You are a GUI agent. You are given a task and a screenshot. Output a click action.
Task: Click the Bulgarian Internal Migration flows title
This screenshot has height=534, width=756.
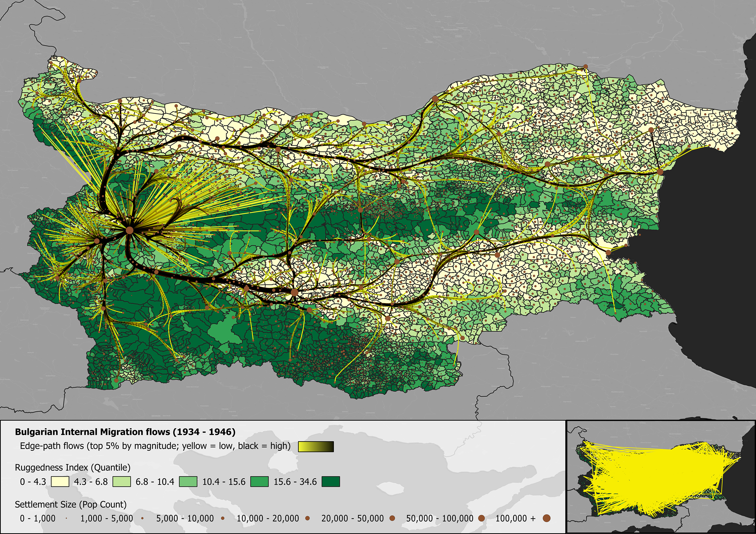click(125, 432)
